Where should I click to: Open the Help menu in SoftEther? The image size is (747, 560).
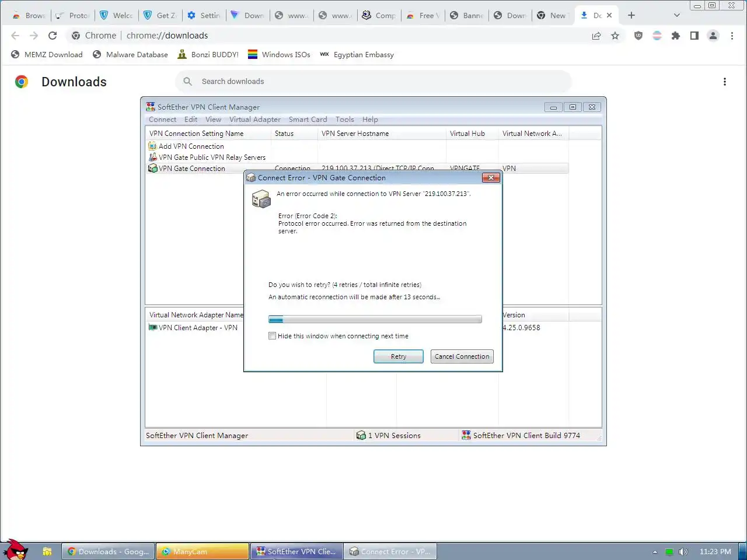[x=370, y=120]
